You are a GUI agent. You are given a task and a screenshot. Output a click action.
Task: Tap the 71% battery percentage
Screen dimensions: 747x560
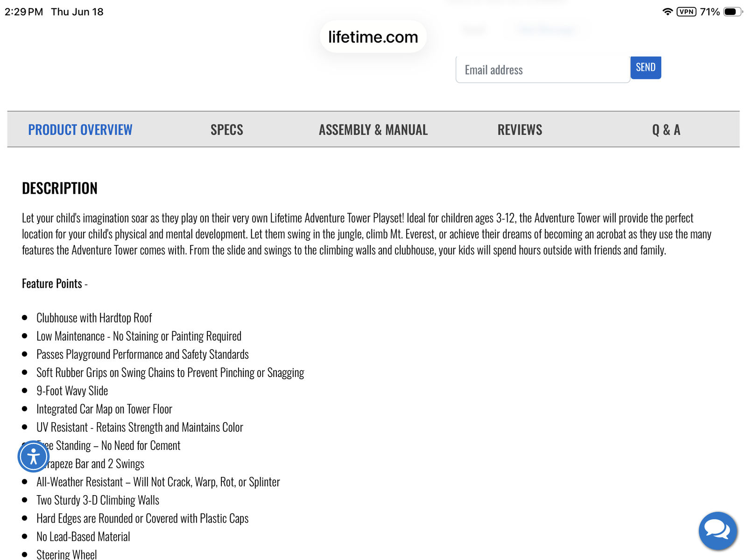[710, 12]
